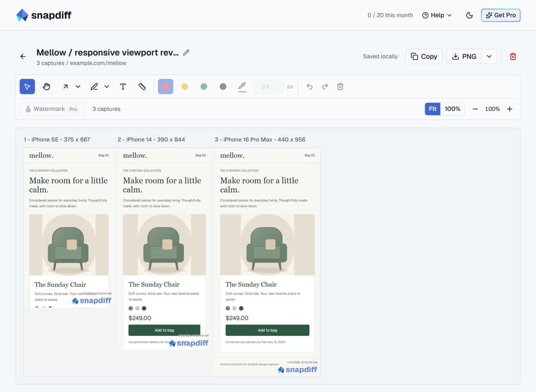Select the arrow annotation tool
This screenshot has height=392, width=536.
tap(65, 87)
